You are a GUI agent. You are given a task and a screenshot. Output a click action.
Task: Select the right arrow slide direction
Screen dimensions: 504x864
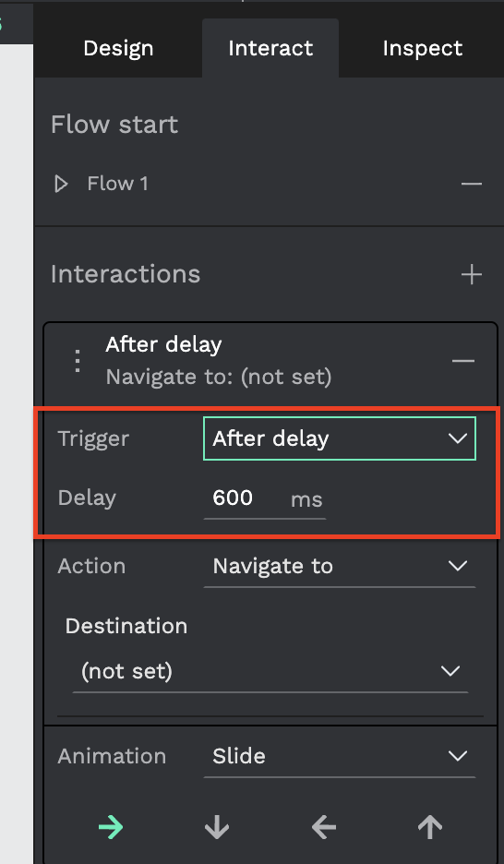(x=111, y=827)
